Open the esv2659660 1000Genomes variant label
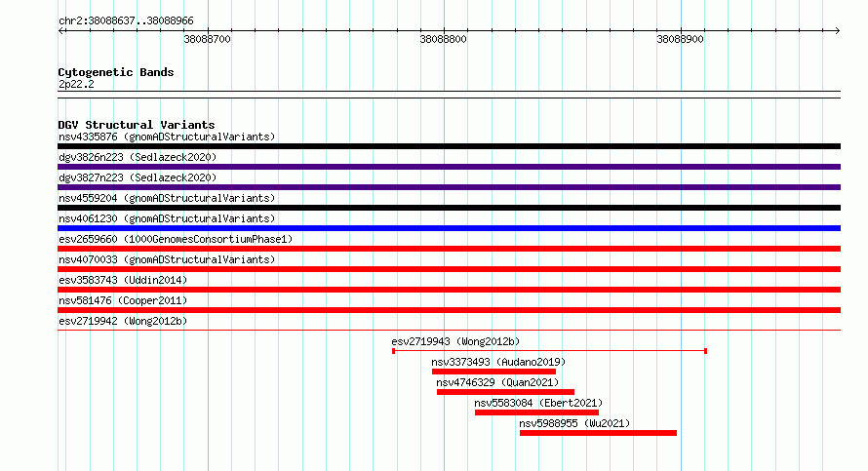The height and width of the screenshot is (471, 868). coord(176,239)
